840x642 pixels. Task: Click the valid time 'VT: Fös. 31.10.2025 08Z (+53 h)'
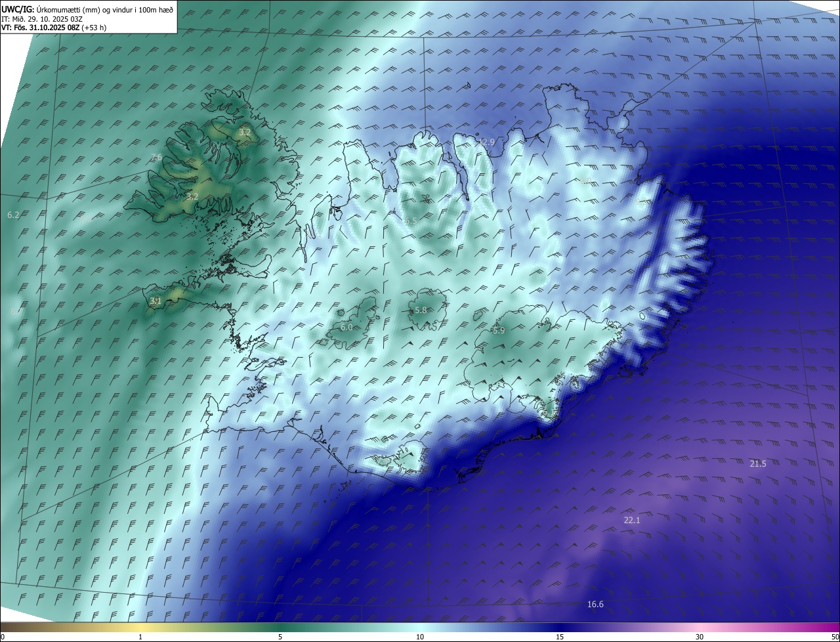pos(54,28)
